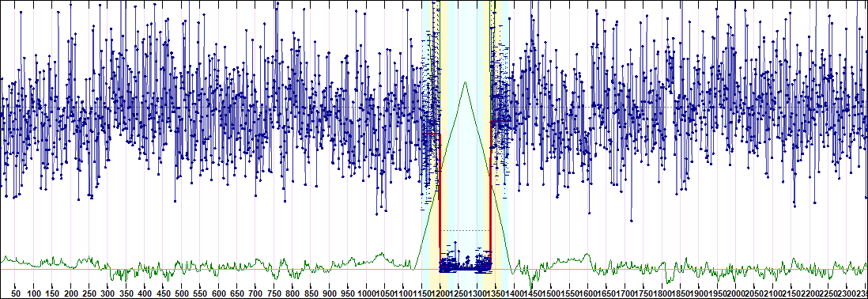Viewport: 868px width, 299px height.
Task: Click the x-axis label 150
Action: pyautogui.click(x=53, y=293)
